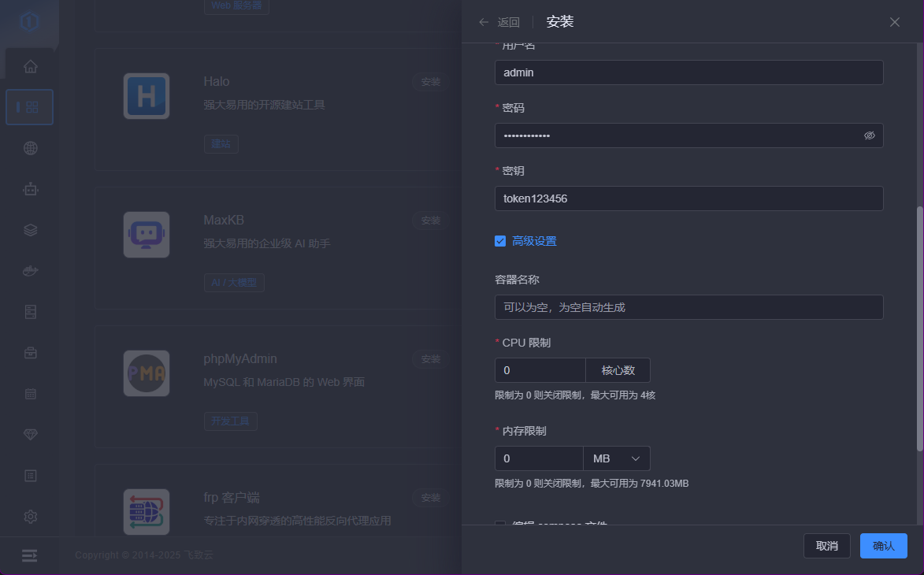Click the Database layers icon in sidebar
The height and width of the screenshot is (575, 924).
pyautogui.click(x=30, y=229)
